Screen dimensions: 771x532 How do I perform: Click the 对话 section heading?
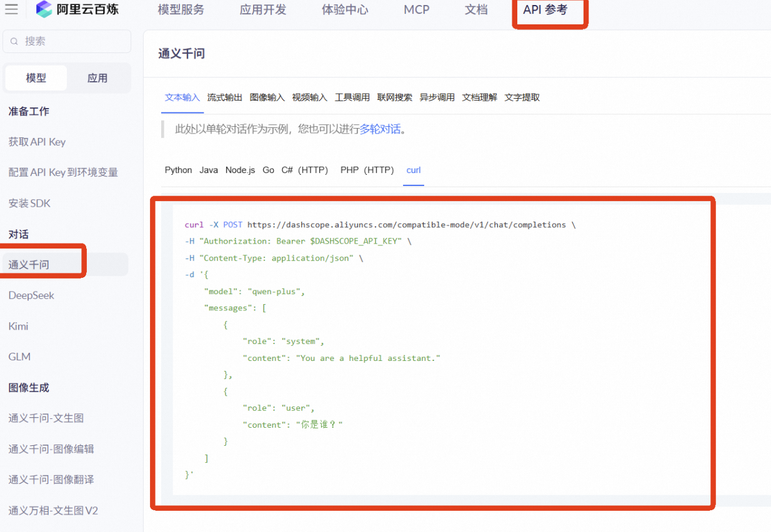coord(18,234)
